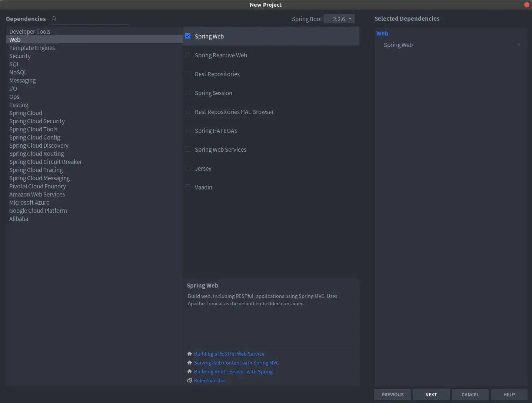Screen dimensions: 532x403
Task: Uncheck the Spring Web checkbox
Action: point(188,36)
